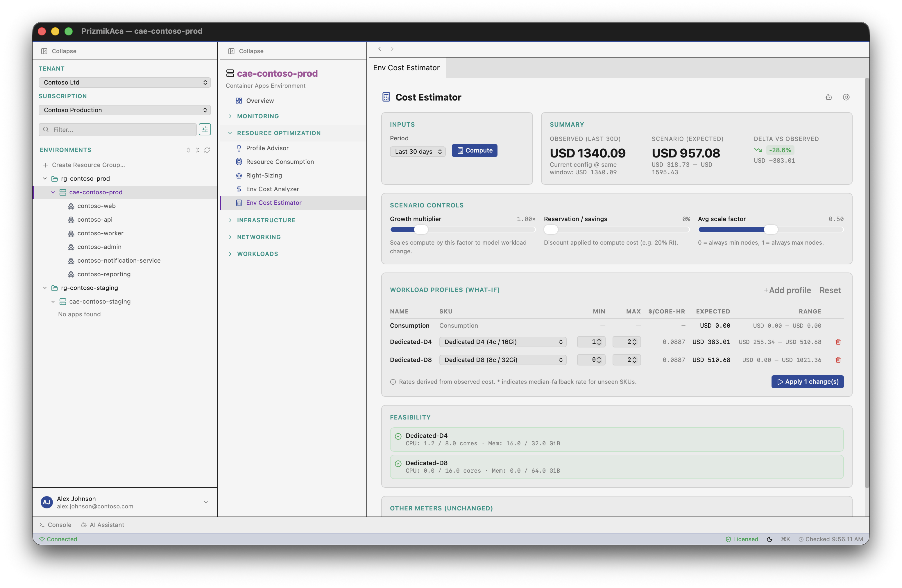Toggle dark mode moon icon in status bar

[x=769, y=539]
